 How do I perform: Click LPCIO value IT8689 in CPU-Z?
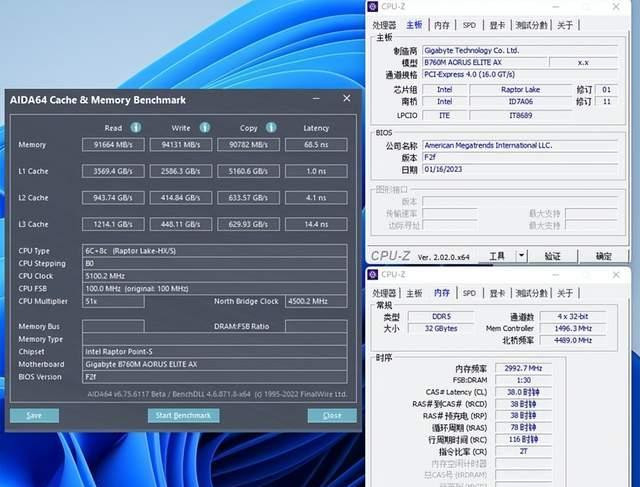[520, 116]
